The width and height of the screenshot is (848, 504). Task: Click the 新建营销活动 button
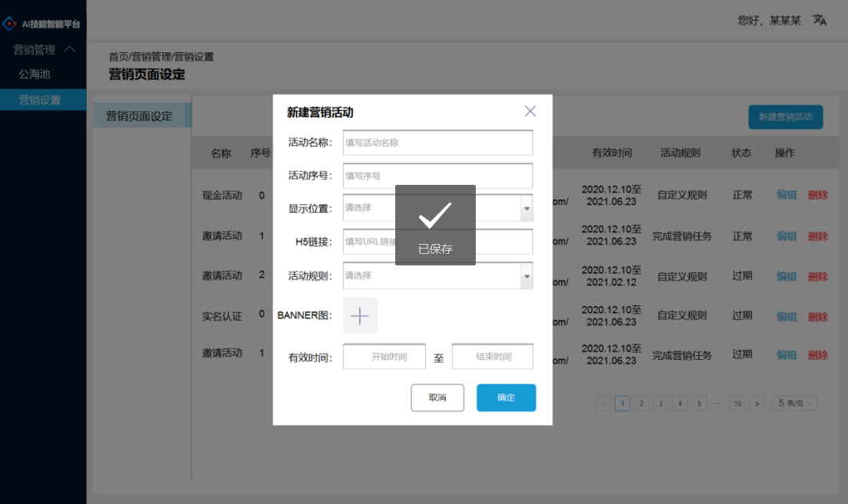[x=785, y=117]
